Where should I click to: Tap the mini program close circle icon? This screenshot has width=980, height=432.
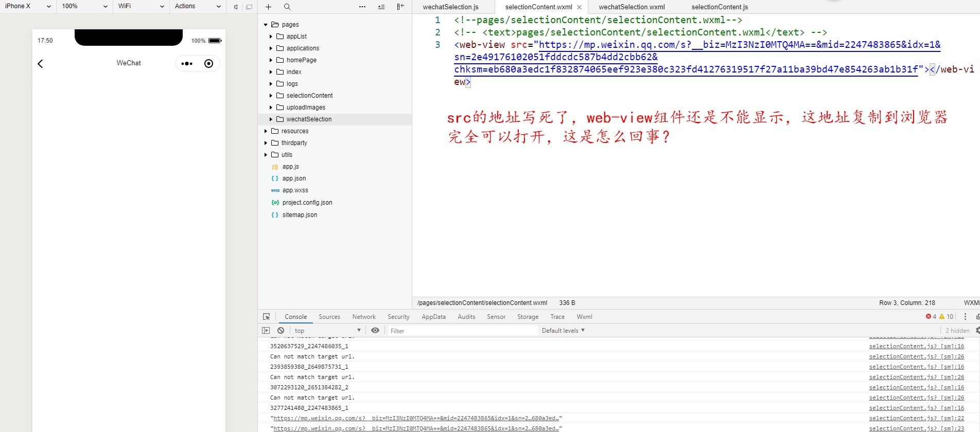point(208,64)
